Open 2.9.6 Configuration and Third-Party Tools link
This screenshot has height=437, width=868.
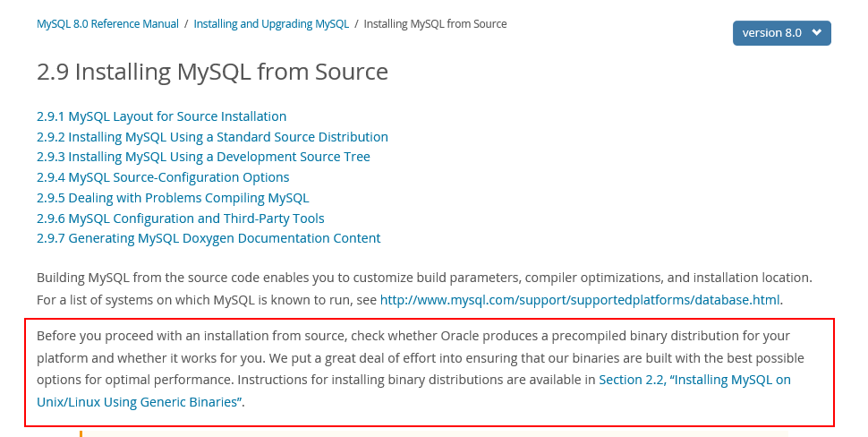click(x=180, y=218)
